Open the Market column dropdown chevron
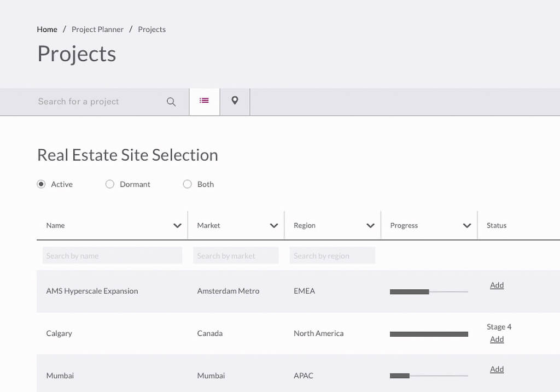Screen dimensions: 560x392 274,225
